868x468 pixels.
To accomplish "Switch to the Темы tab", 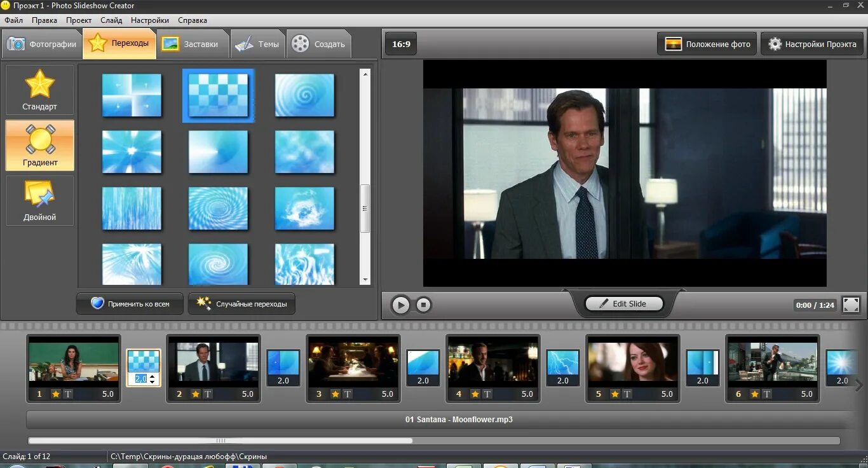I will pyautogui.click(x=257, y=44).
